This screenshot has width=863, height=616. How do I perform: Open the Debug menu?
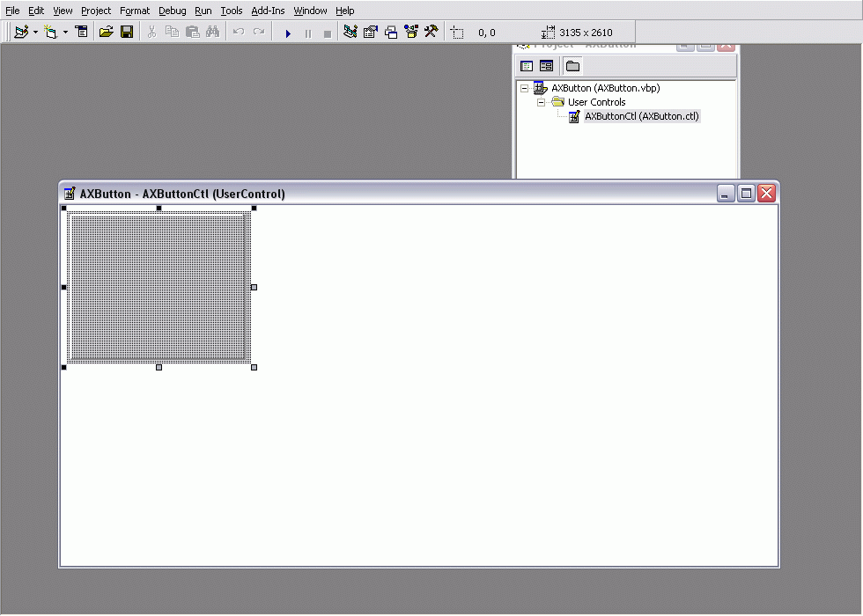[x=172, y=11]
